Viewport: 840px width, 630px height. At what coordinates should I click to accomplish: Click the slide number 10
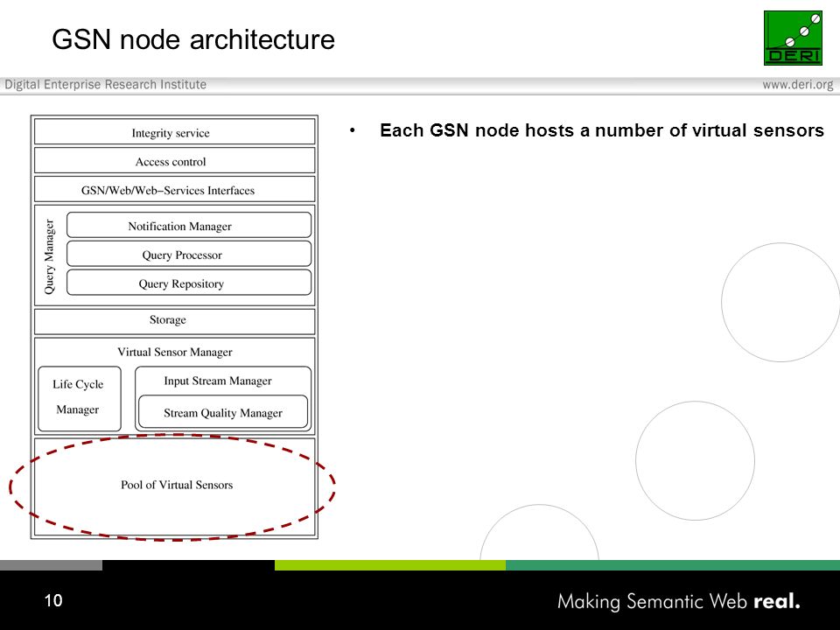53,600
